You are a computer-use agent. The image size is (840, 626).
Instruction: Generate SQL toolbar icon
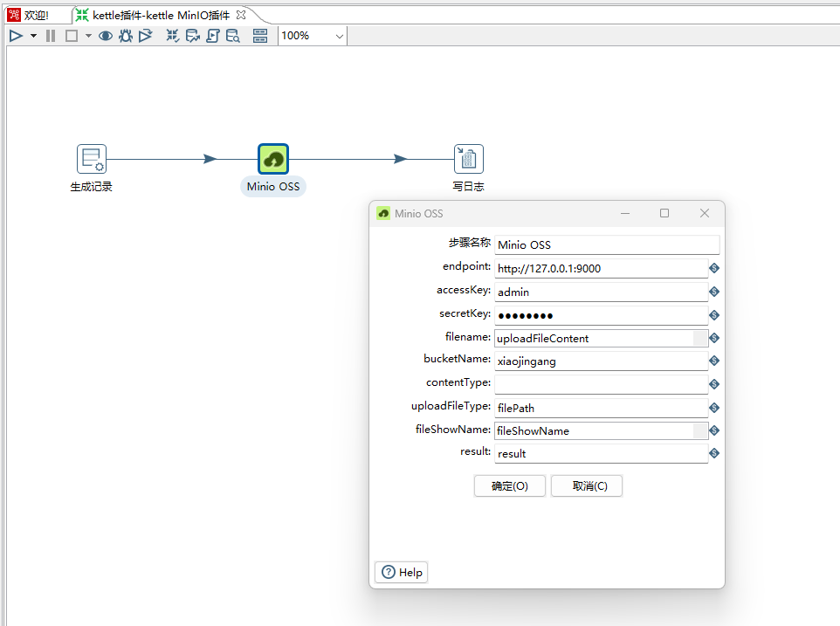(x=213, y=36)
